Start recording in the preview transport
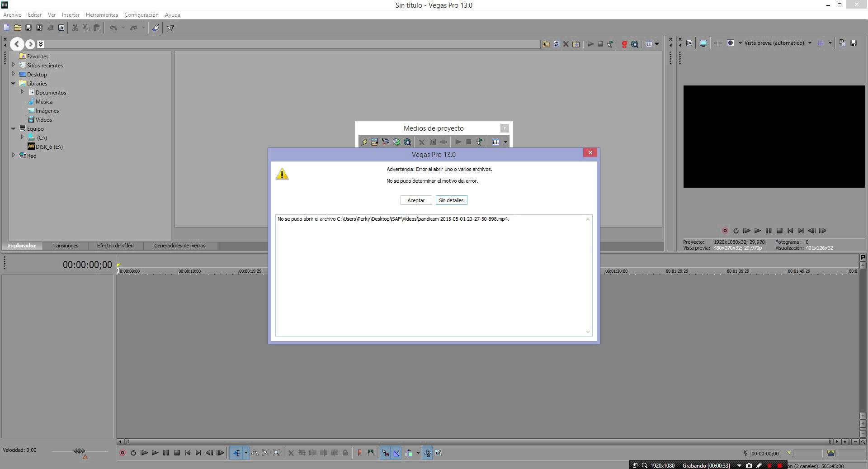 click(725, 231)
